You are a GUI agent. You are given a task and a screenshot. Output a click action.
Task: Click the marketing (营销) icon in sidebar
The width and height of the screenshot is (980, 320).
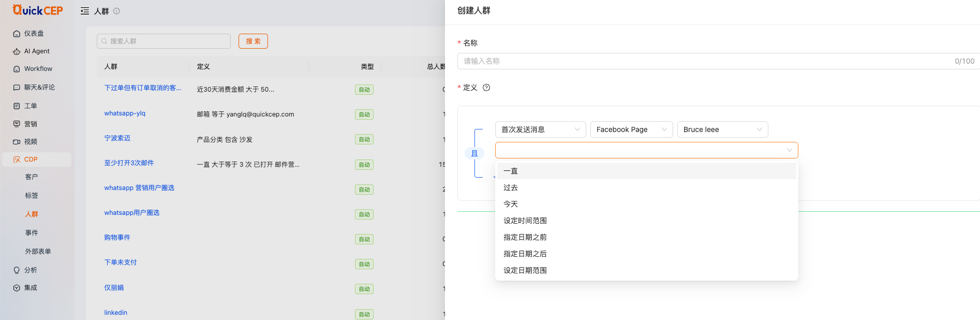click(x=17, y=124)
